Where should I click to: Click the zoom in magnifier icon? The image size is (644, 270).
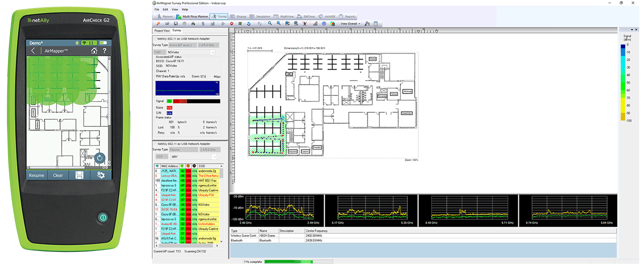[270, 23]
